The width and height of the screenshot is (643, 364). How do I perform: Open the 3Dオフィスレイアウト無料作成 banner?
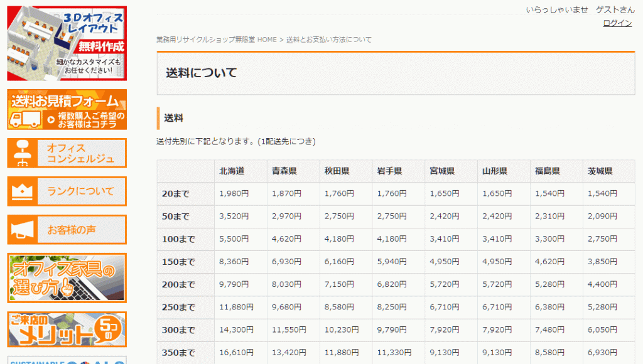[67, 43]
